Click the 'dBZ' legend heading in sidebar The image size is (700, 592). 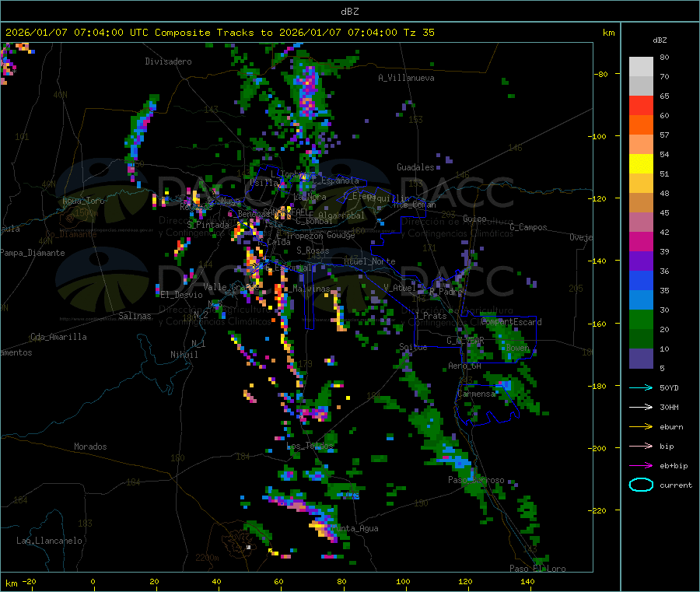(660, 40)
